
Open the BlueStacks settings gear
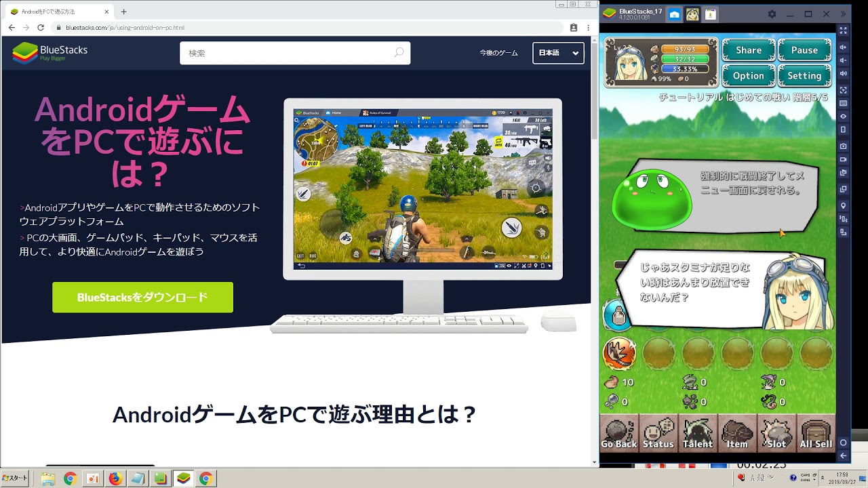pyautogui.click(x=772, y=14)
